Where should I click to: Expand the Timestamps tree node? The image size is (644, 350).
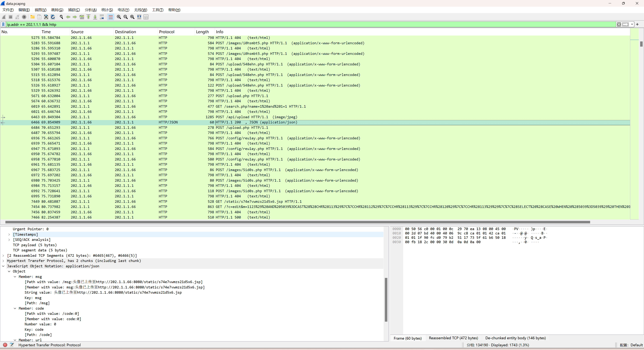coord(9,234)
